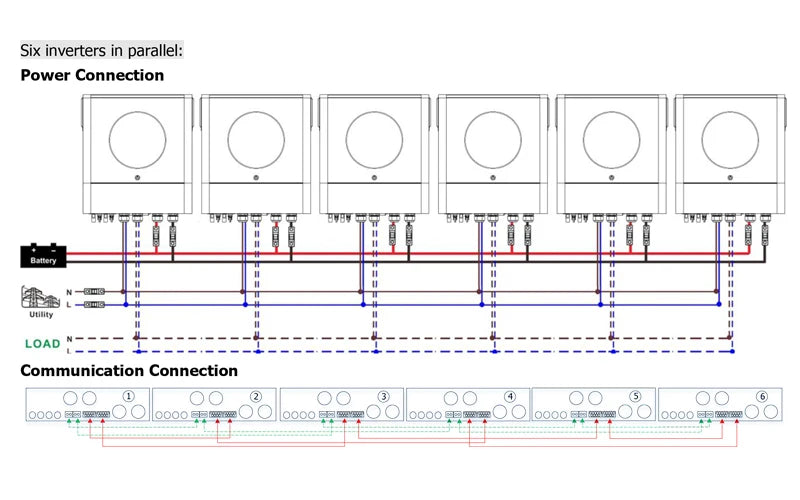Image resolution: width=800 pixels, height=500 pixels.
Task: Click the third inverter unit's display circle
Action: point(374,140)
